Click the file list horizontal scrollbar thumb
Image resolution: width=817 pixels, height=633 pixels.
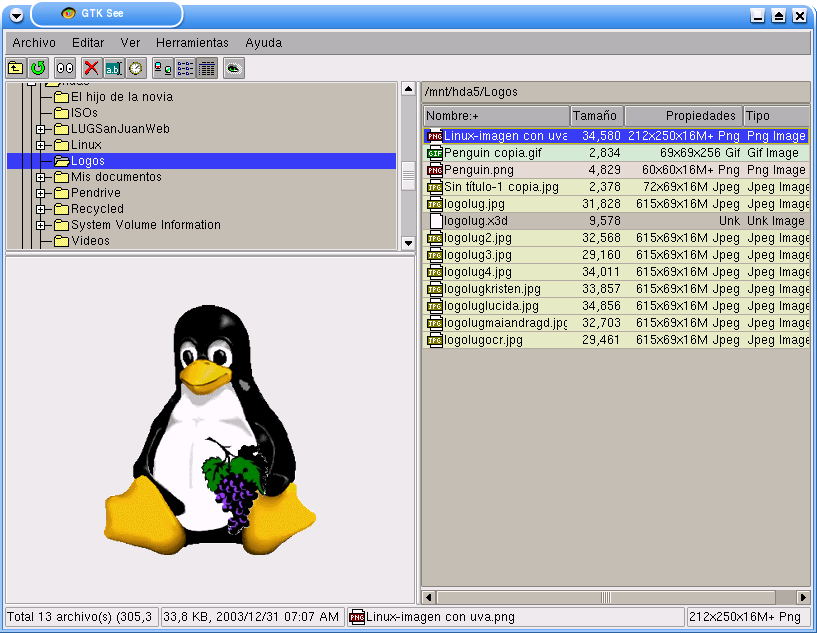[x=606, y=597]
